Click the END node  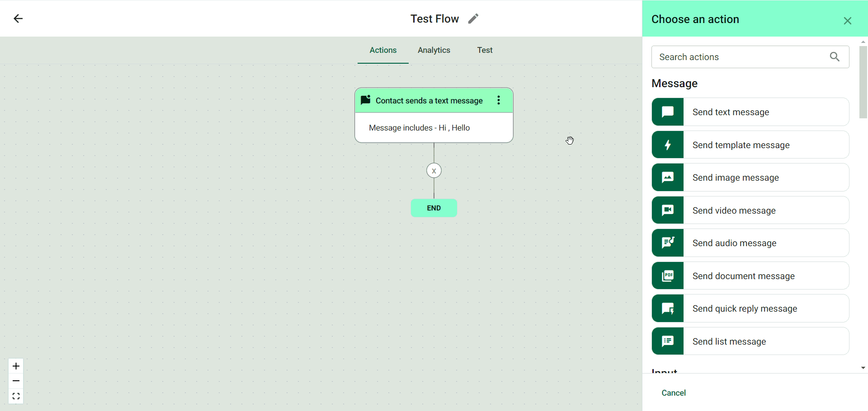pos(434,208)
